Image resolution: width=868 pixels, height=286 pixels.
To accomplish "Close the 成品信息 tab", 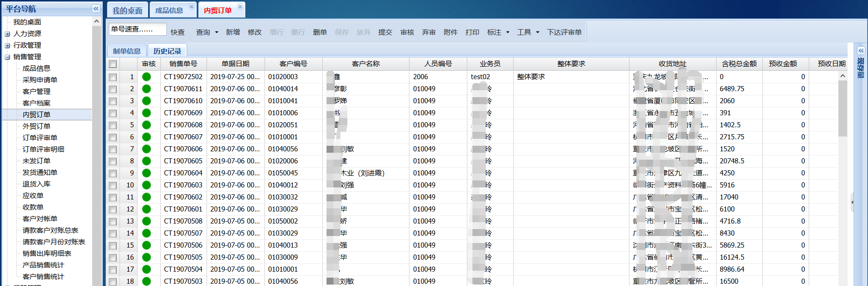I will point(191,6).
